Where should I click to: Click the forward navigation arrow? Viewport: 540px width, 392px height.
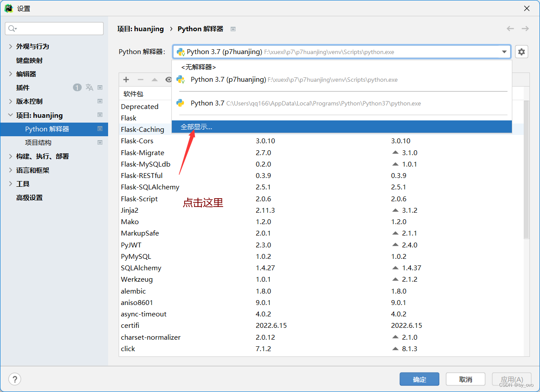click(x=525, y=29)
